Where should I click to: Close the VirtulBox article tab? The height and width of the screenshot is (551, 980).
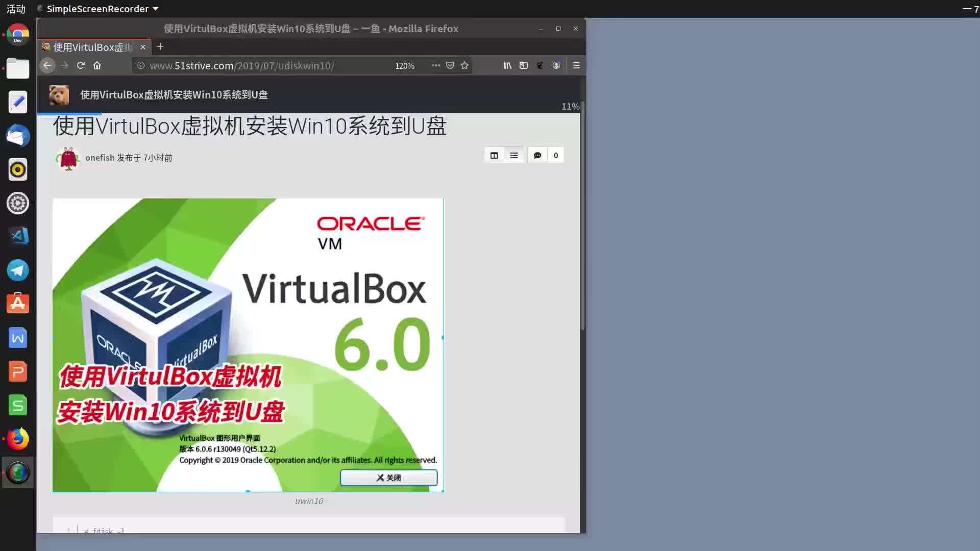pyautogui.click(x=143, y=47)
